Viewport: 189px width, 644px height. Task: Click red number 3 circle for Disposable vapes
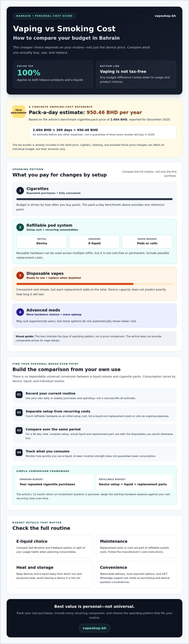pyautogui.click(x=20, y=275)
